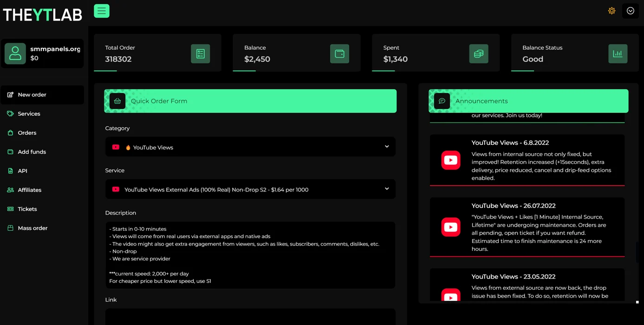Click the Total Order value 318302
Viewport: 644px width, 325px height.
coord(118,59)
